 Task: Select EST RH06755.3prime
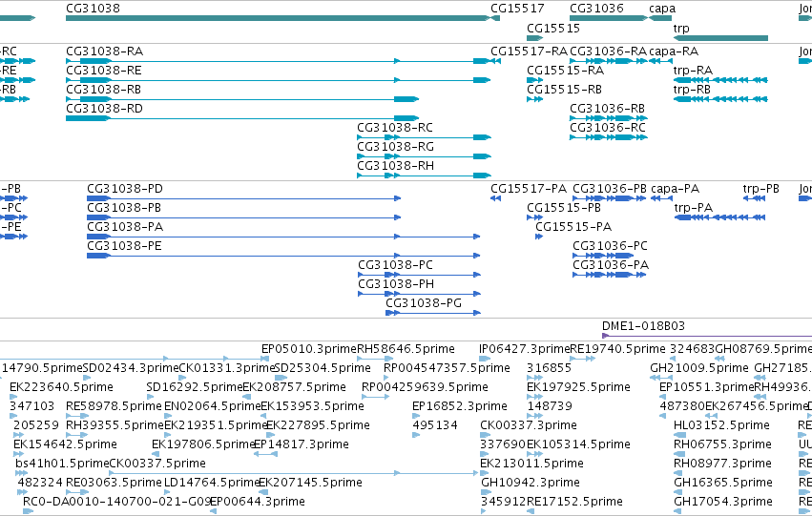pos(679,454)
